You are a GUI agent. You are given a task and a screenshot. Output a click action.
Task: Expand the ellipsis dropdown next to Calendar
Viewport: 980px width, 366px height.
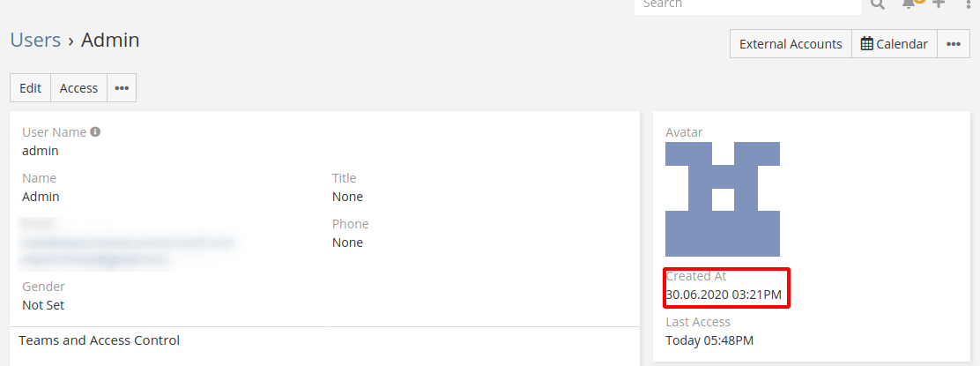tap(954, 44)
